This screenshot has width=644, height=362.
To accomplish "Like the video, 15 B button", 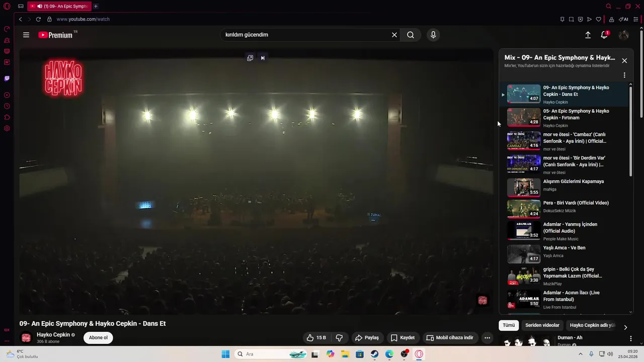I will 316,337.
